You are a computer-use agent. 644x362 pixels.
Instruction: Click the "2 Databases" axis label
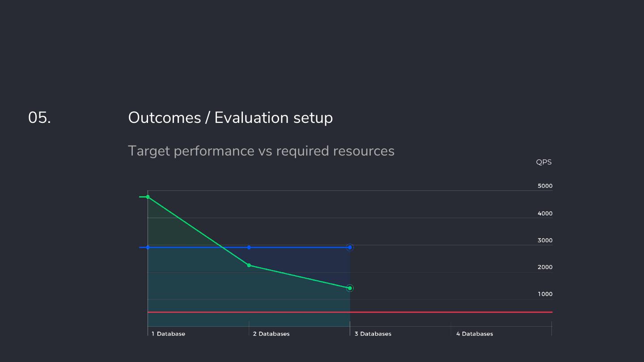pyautogui.click(x=271, y=334)
